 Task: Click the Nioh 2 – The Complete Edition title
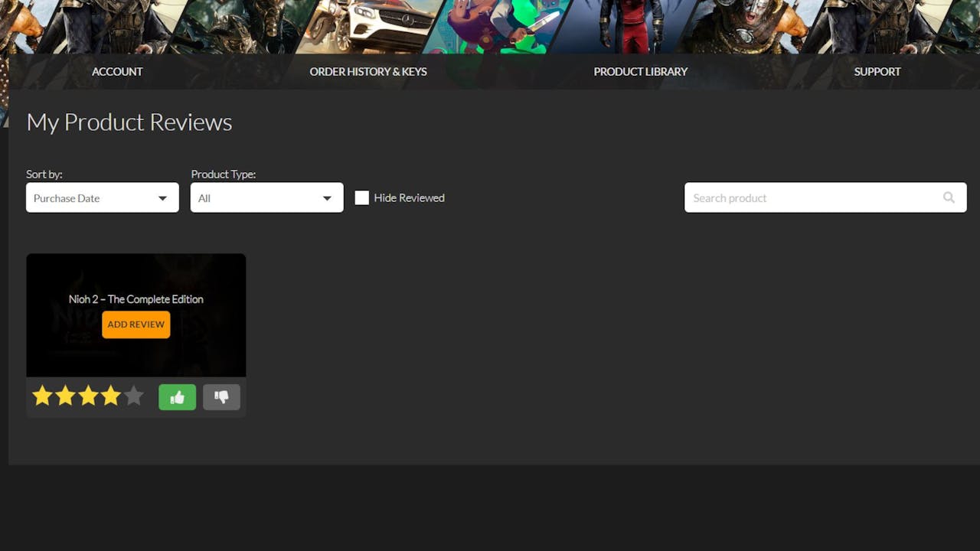coord(136,299)
